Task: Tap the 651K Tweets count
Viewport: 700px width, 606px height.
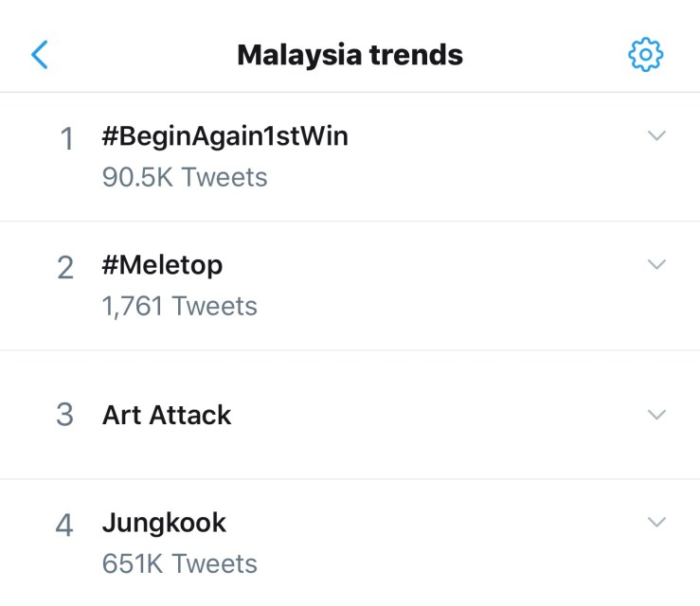Action: (x=179, y=563)
